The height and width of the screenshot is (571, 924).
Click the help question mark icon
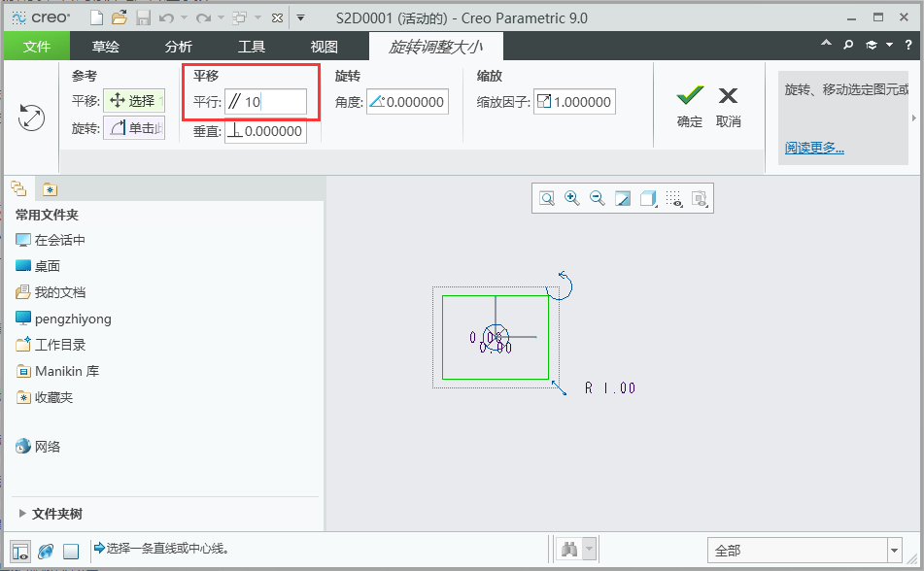pos(908,45)
